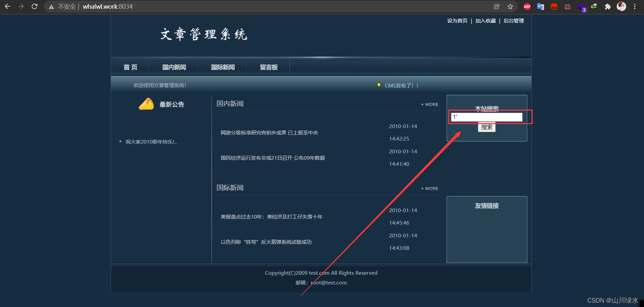
Task: Open 后台管理 admin link
Action: click(514, 21)
